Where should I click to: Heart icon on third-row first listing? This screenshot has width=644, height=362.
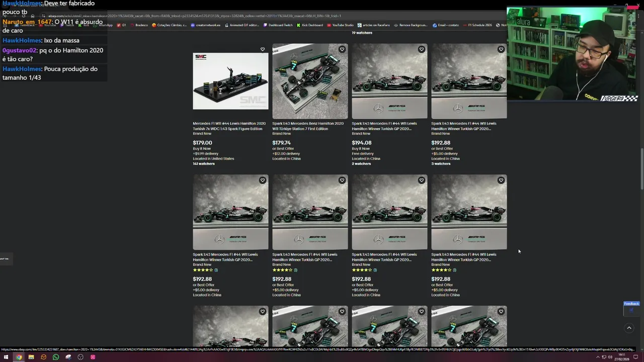point(262,312)
